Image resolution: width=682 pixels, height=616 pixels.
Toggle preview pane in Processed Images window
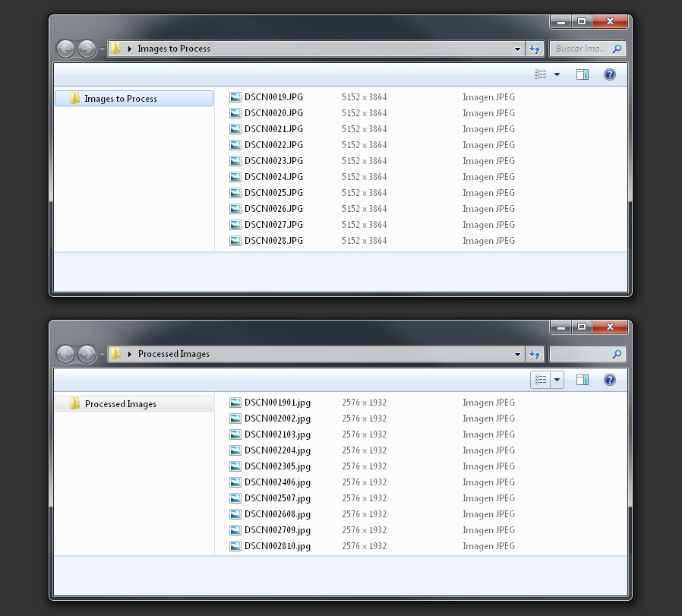[583, 380]
